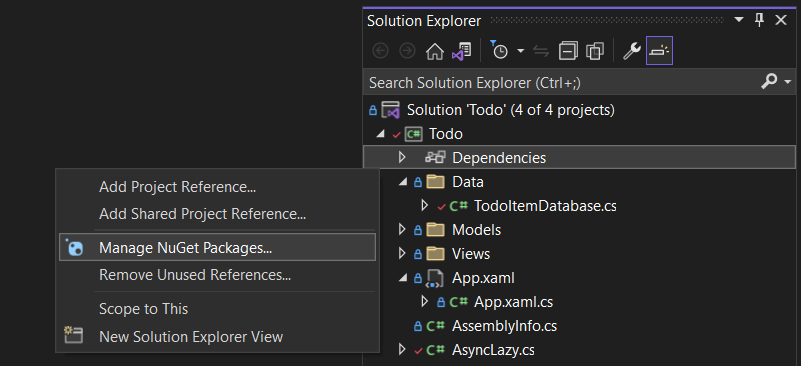
Task: Select the App.xaml file
Action: pos(483,278)
